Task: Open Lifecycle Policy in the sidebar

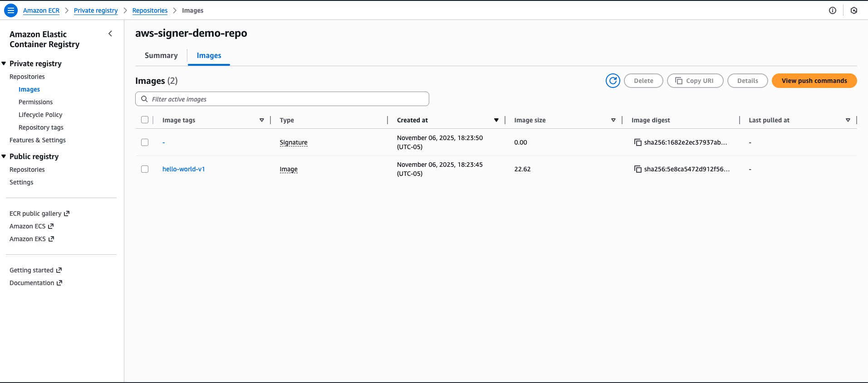Action: click(x=40, y=115)
